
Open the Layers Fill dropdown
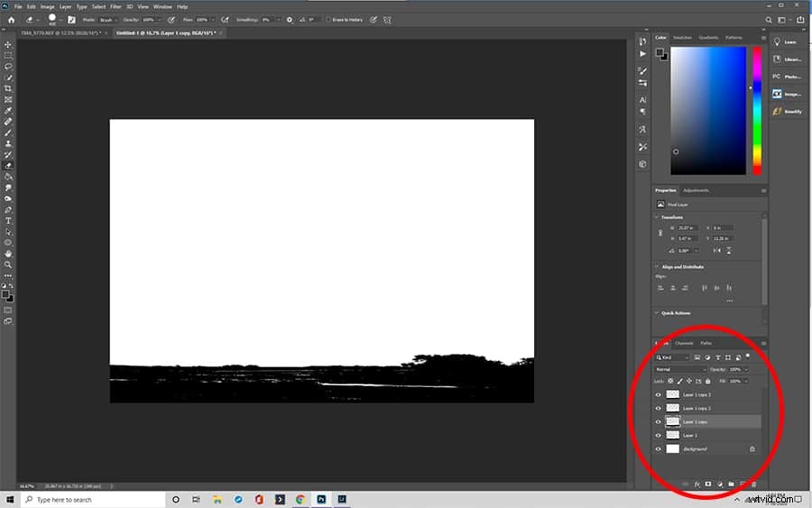[x=746, y=381]
